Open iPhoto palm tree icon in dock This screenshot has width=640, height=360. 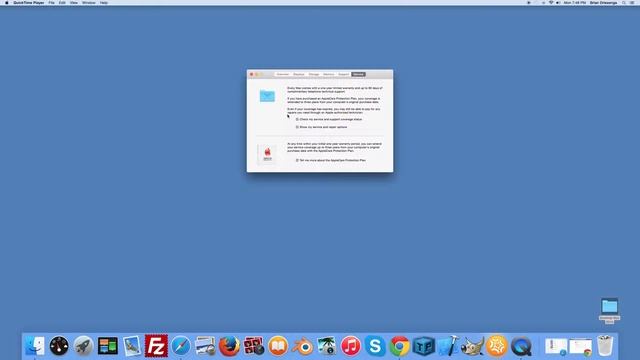click(327, 346)
